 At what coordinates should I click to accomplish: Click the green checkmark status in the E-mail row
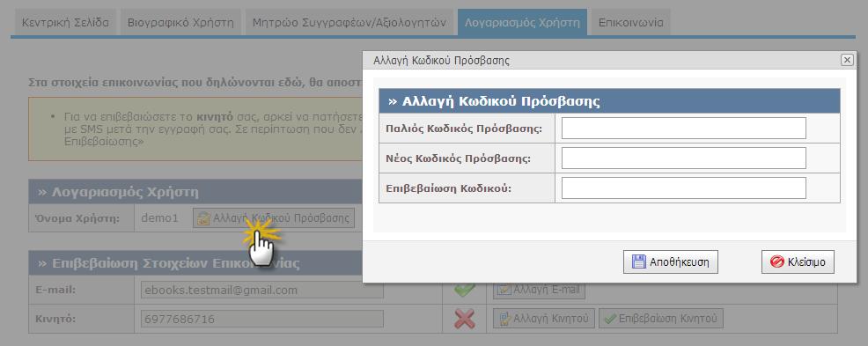coord(465,289)
